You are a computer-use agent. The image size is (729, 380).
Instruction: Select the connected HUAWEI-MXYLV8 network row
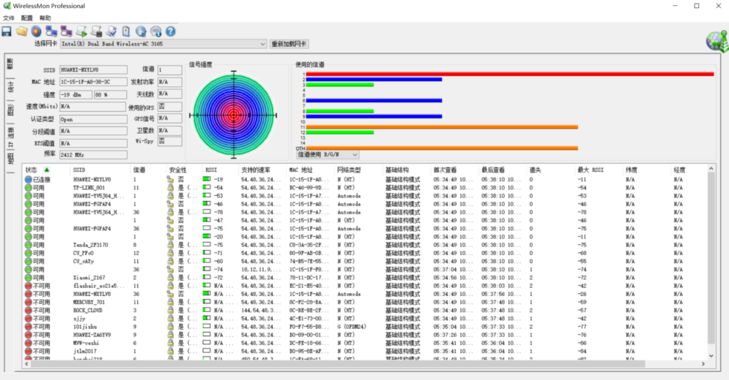point(365,179)
